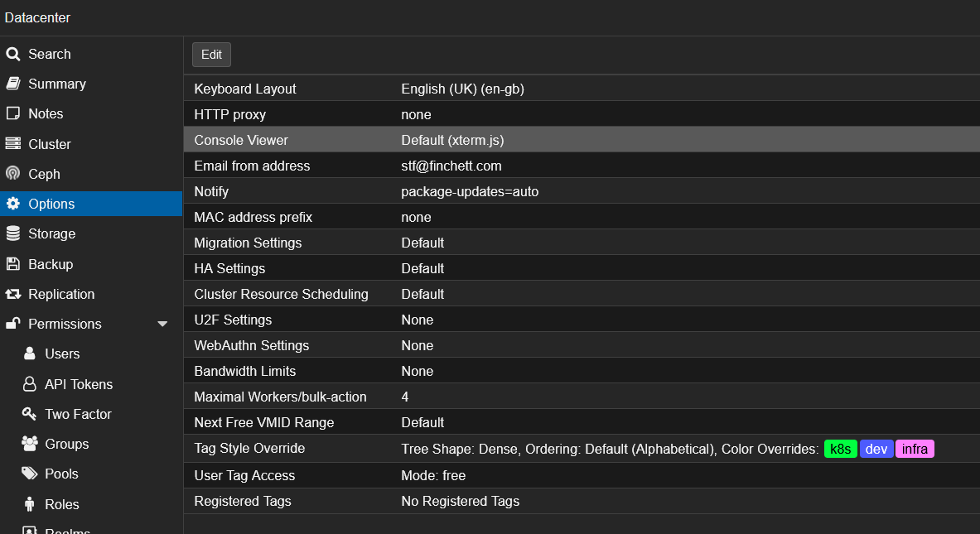This screenshot has height=534, width=980.
Task: Click the Ceph icon in the sidebar
Action: [12, 174]
